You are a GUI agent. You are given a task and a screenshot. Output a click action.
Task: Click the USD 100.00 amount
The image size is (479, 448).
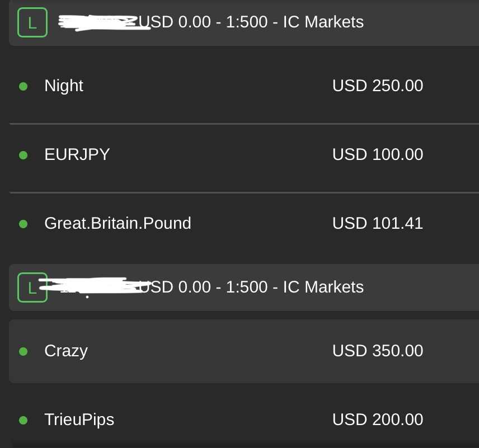tap(378, 154)
